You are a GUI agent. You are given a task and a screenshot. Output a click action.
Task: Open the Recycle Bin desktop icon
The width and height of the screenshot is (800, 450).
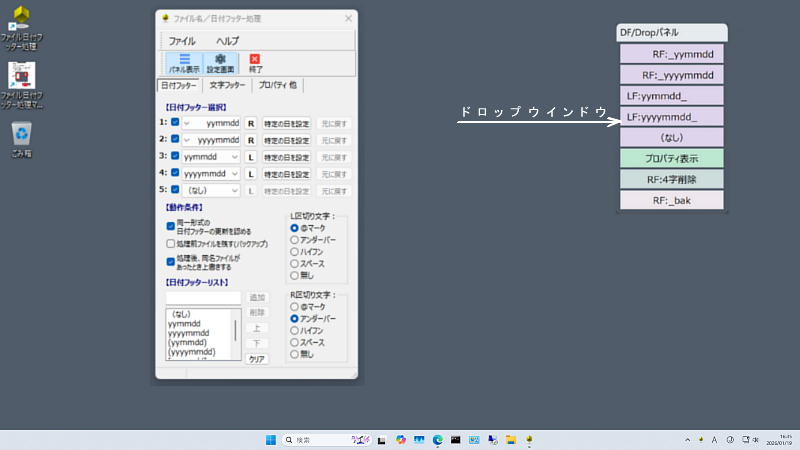point(22,135)
